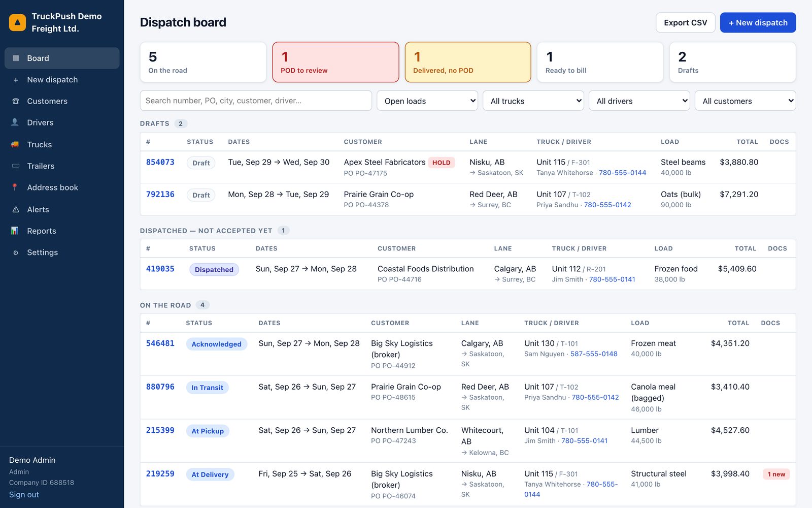Click Export CSV button

point(685,22)
